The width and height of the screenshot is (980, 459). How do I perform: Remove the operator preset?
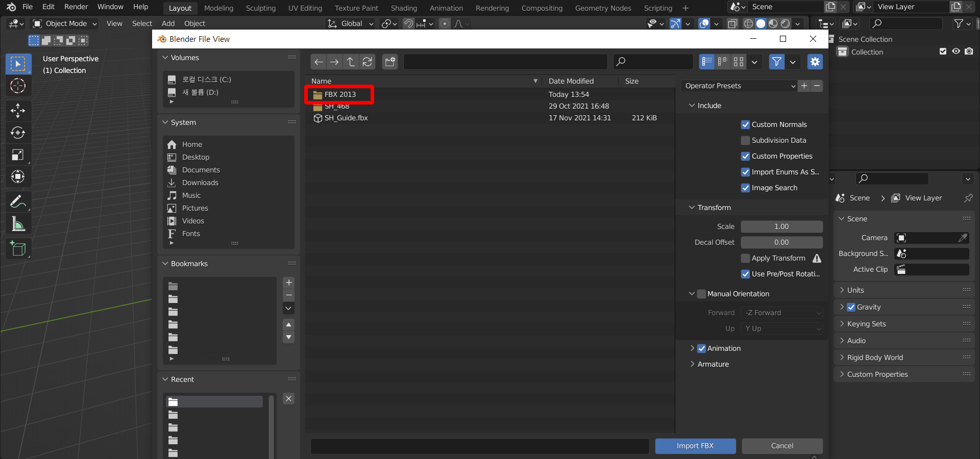817,86
